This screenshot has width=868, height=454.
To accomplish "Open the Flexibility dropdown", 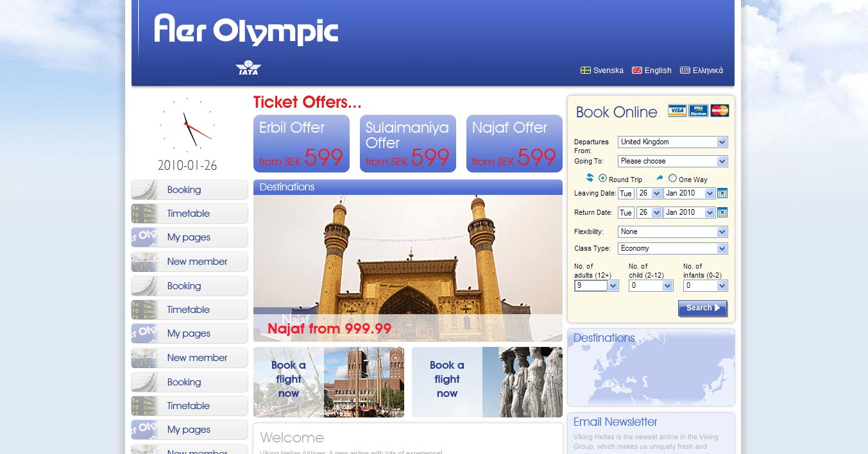I will click(x=672, y=231).
